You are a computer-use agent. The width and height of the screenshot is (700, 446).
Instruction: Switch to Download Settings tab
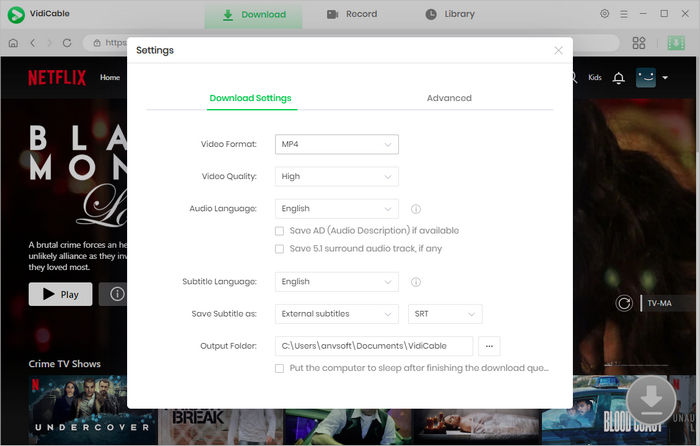point(250,98)
